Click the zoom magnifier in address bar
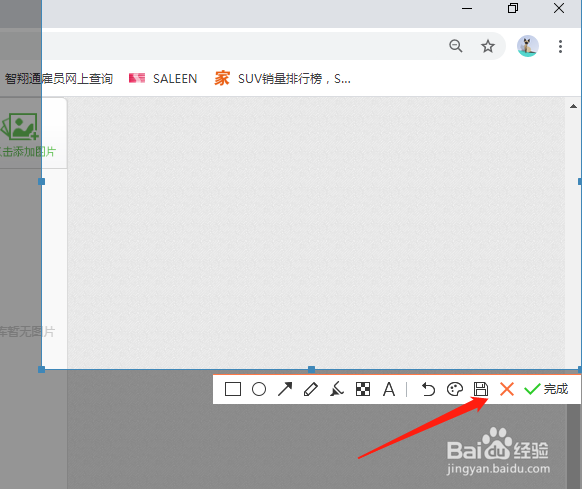 pyautogui.click(x=455, y=46)
